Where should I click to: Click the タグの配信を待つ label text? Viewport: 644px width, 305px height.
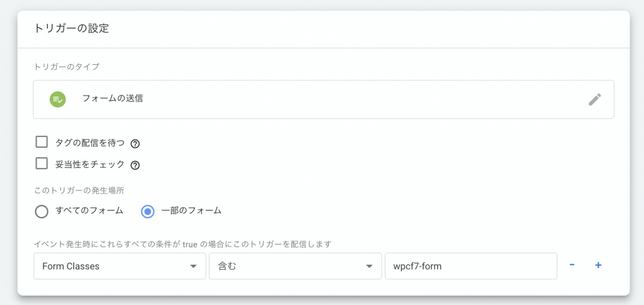(x=89, y=143)
